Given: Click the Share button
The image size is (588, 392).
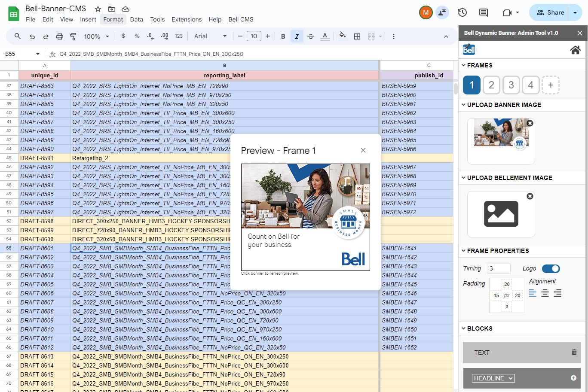Looking at the screenshot, I should [550, 12].
